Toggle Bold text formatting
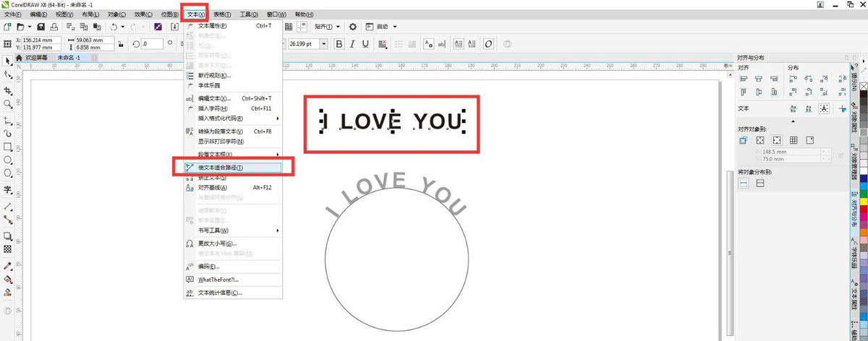This screenshot has width=868, height=341. [339, 44]
